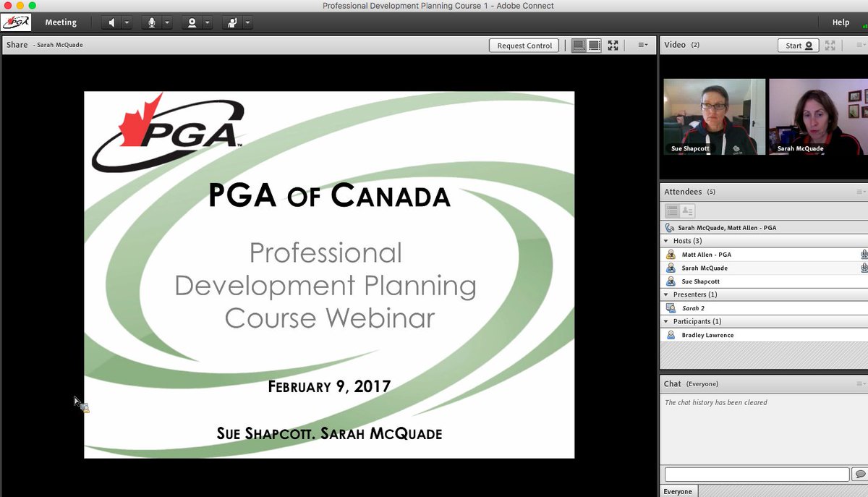Collapse the Presenters (1) group

click(x=666, y=294)
